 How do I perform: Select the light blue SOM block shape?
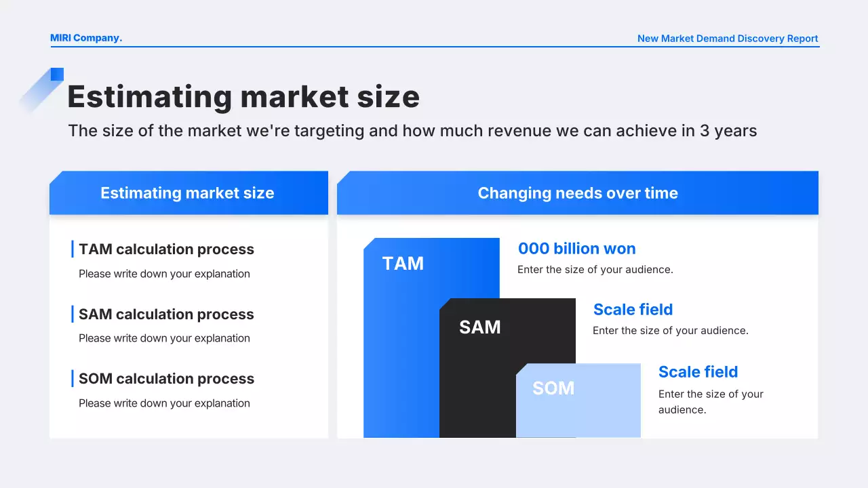coord(578,407)
